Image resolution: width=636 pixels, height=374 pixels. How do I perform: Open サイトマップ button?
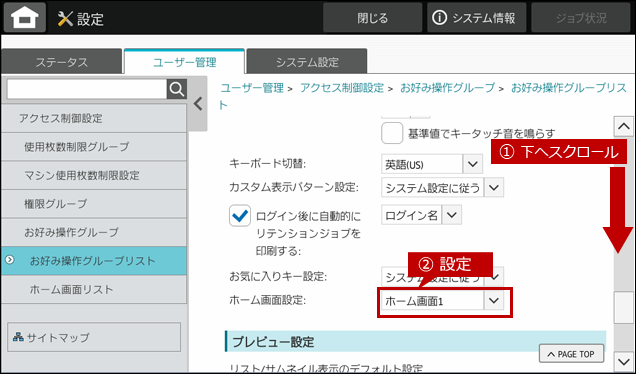coord(94,337)
